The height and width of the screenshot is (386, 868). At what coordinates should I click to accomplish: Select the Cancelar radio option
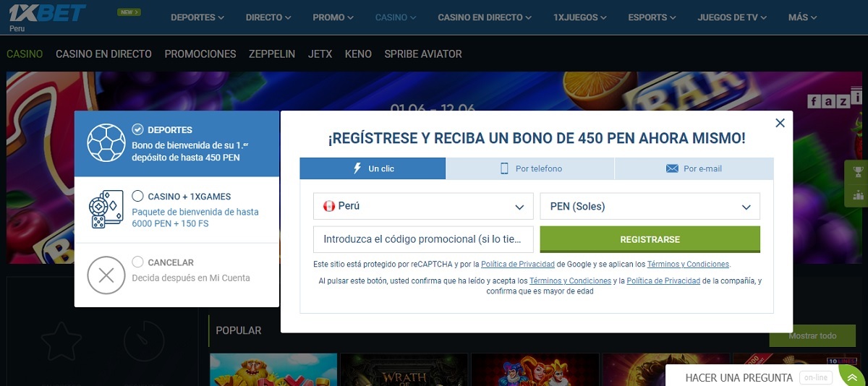coord(137,262)
